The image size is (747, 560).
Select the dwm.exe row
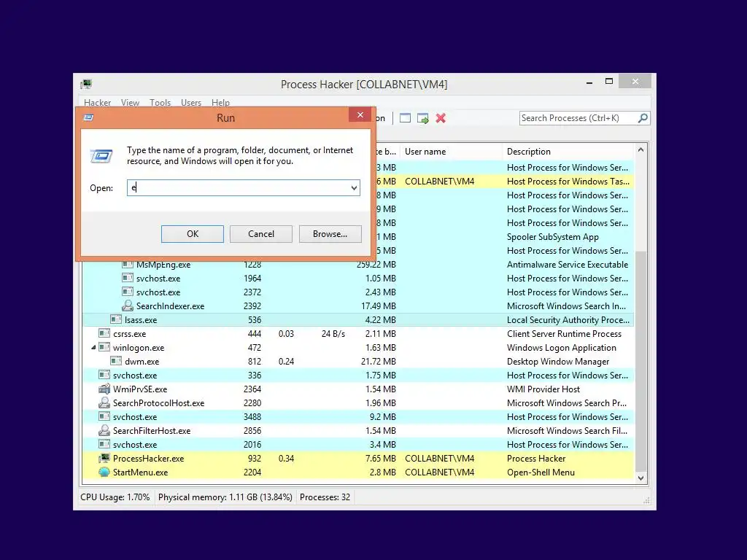click(357, 361)
